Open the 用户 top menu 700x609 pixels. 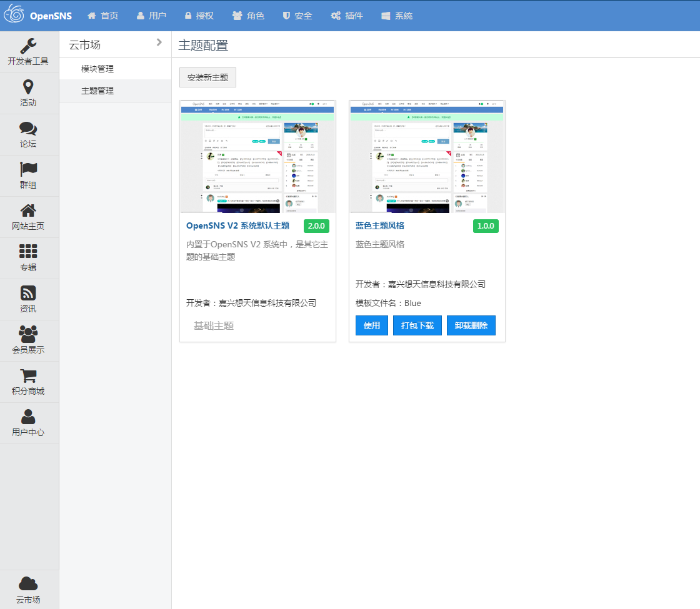pos(151,16)
